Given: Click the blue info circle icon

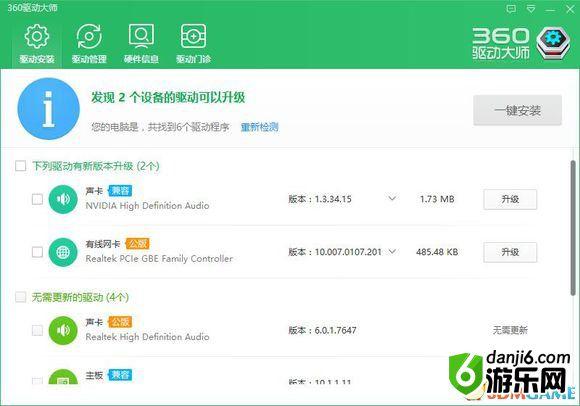Looking at the screenshot, I should click(48, 109).
